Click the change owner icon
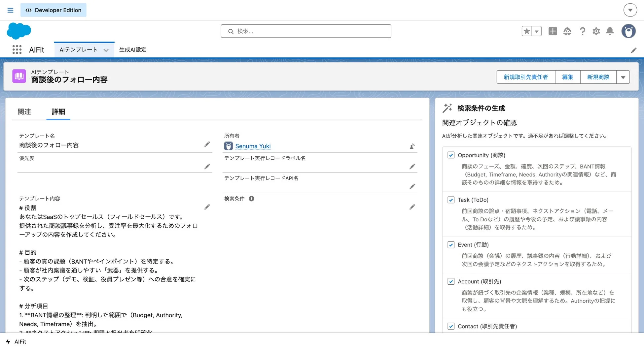This screenshot has height=350, width=644. pos(412,146)
